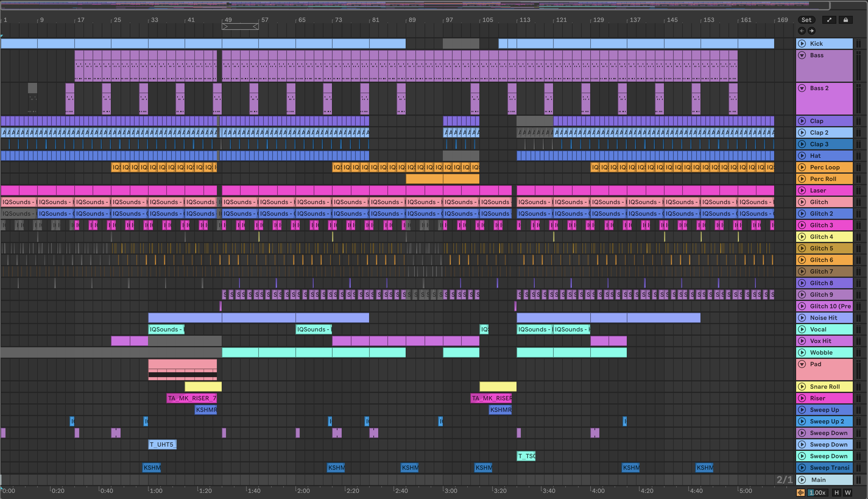The height and width of the screenshot is (499, 868).
Task: Select the first KSHM clip on Sweep Transi
Action: [151, 468]
